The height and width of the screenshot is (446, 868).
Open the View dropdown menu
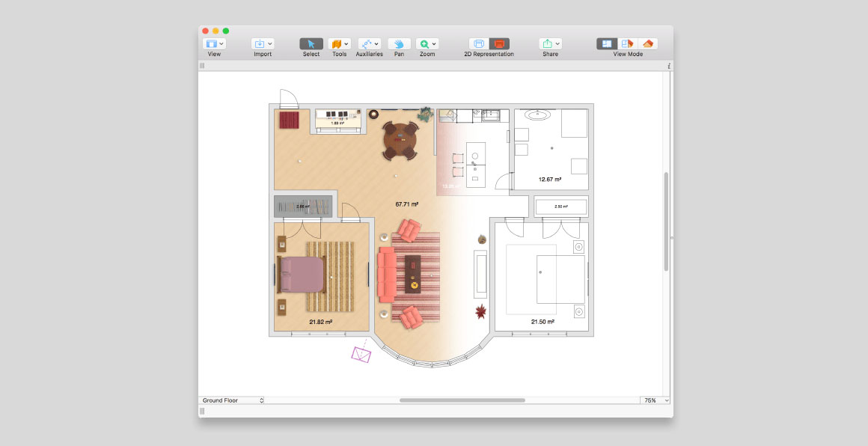click(214, 43)
